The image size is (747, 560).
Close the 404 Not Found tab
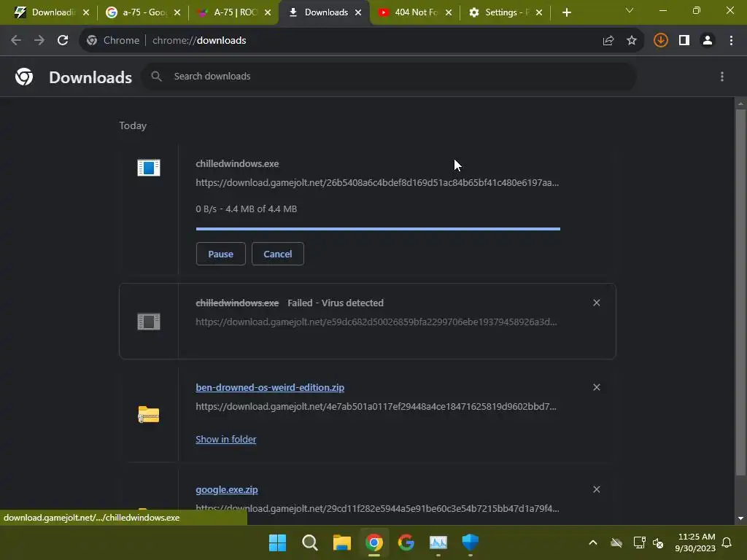click(x=449, y=12)
